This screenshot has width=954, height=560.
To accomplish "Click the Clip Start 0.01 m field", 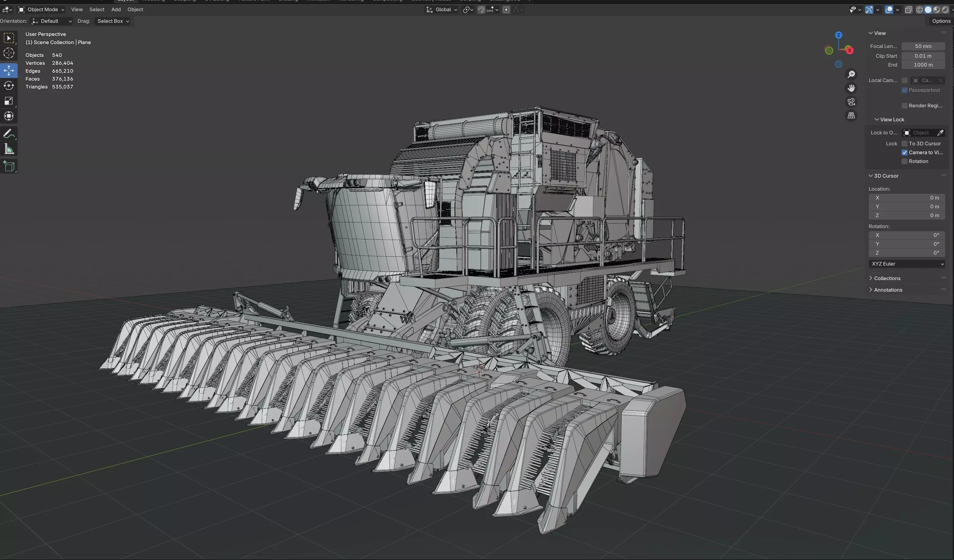I will coord(923,56).
